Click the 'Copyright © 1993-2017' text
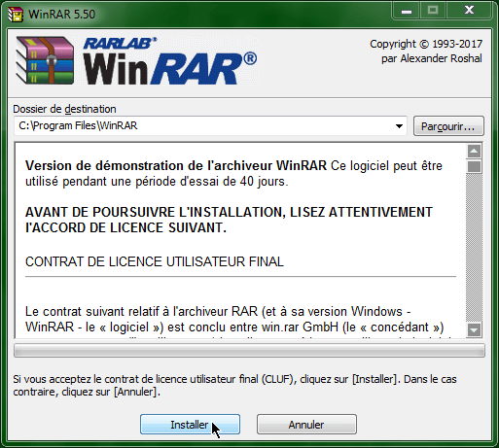The width and height of the screenshot is (499, 448). click(426, 44)
